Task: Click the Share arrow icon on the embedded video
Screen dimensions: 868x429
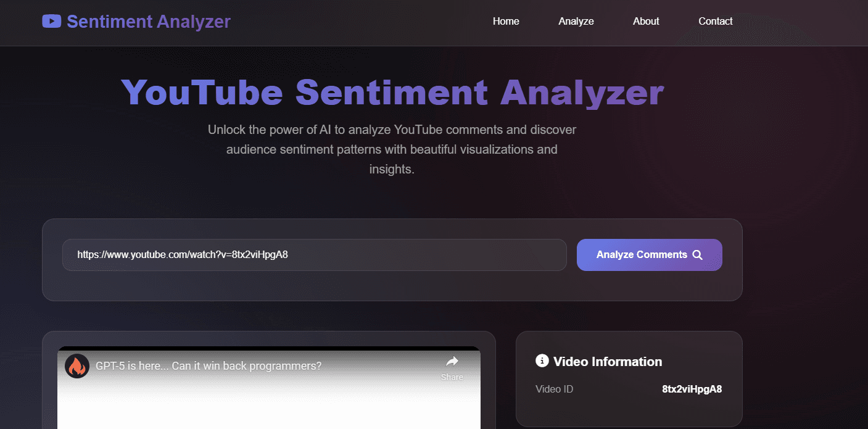Action: (x=452, y=362)
